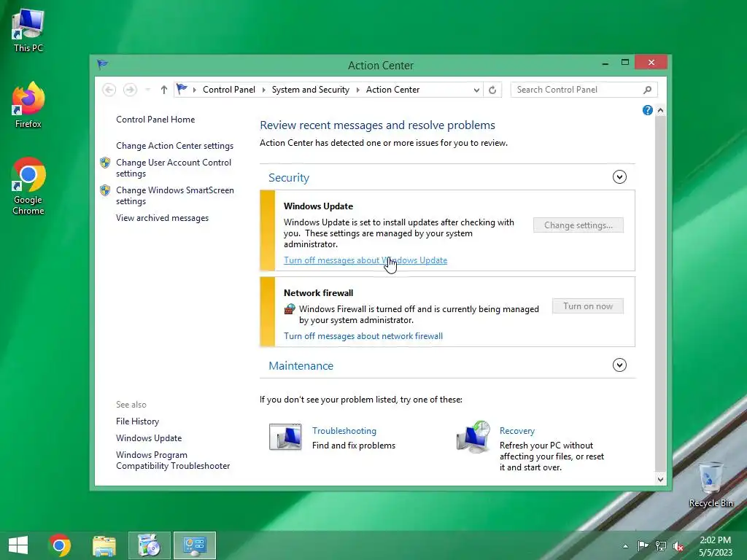The height and width of the screenshot is (560, 747).
Task: Open dropdown arrow after Control Panel breadcrumb
Action: tap(263, 90)
